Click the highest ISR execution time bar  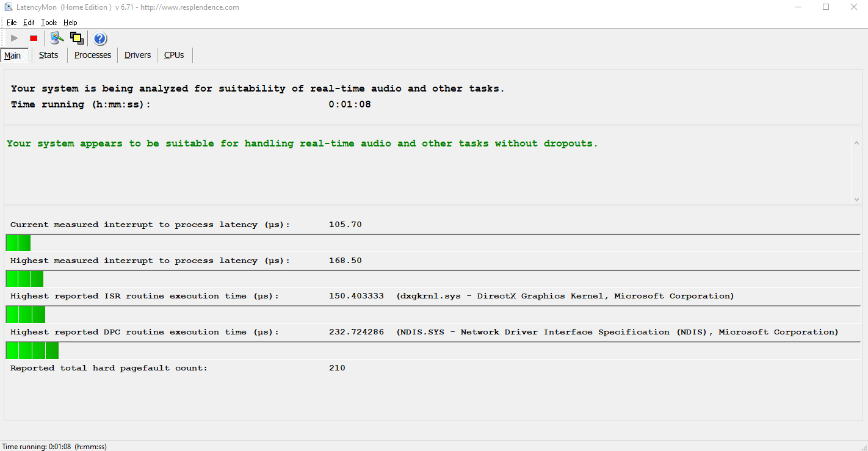(x=433, y=314)
